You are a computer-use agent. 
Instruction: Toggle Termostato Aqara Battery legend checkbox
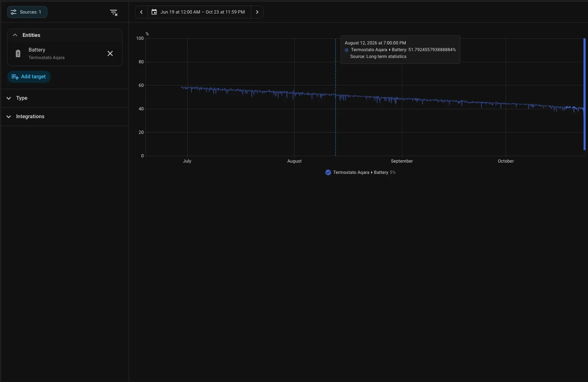(328, 172)
